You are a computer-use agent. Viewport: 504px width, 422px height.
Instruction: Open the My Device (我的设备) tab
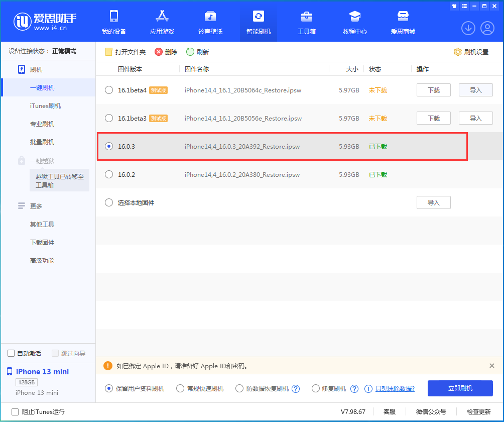[114, 22]
